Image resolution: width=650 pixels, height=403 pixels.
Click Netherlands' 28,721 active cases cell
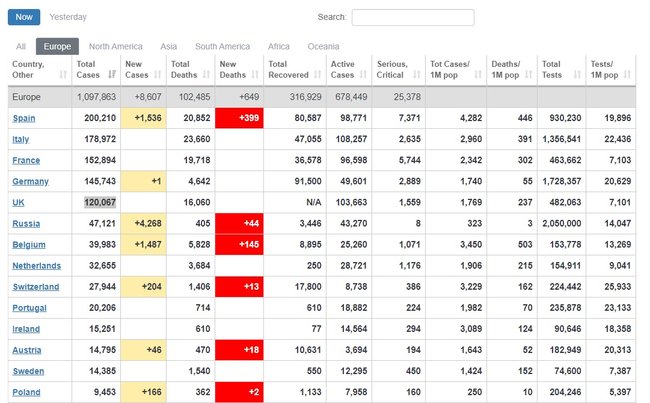[x=349, y=266]
